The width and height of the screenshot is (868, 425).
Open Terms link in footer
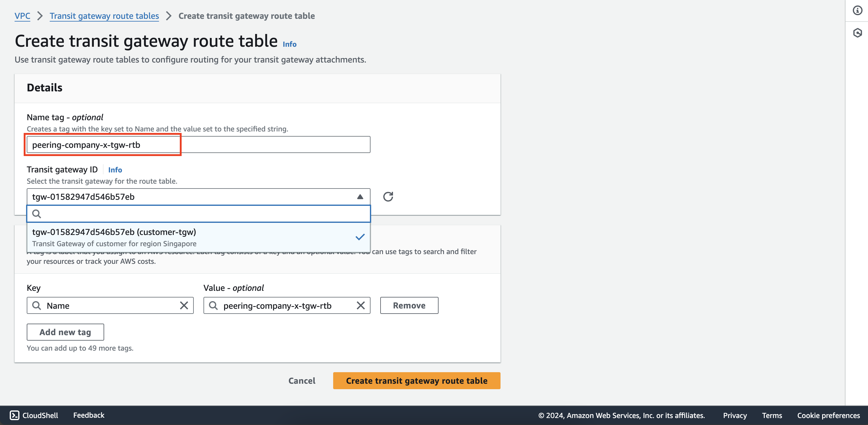click(772, 415)
